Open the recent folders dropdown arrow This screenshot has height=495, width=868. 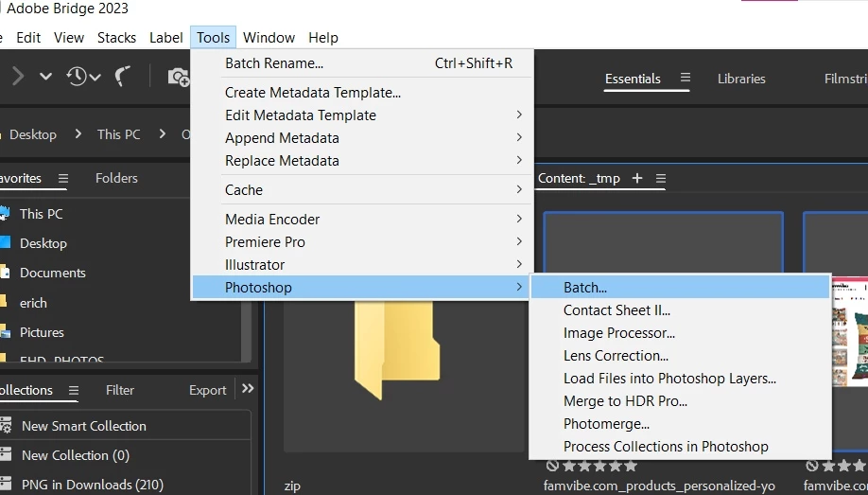tap(46, 76)
